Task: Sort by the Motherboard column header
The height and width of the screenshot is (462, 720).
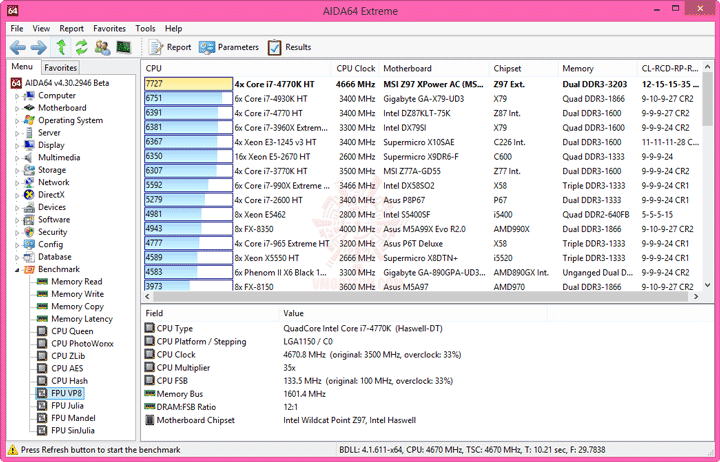Action: (434, 68)
